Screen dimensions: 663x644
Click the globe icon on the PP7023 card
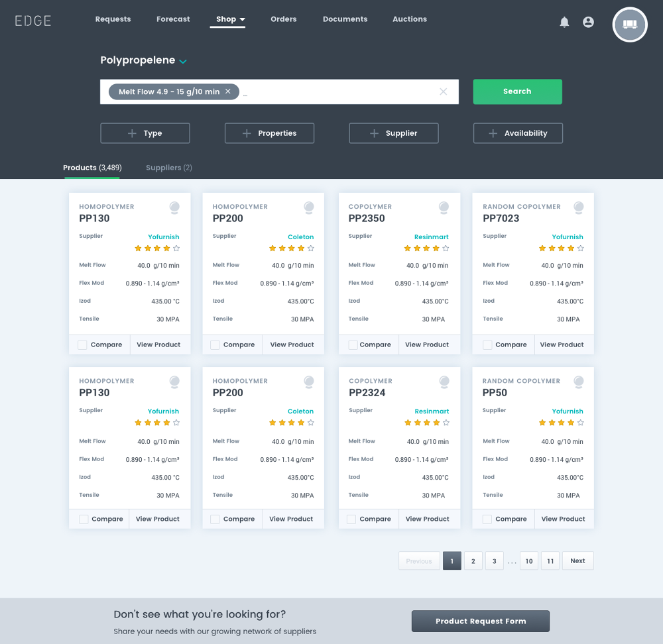(579, 208)
